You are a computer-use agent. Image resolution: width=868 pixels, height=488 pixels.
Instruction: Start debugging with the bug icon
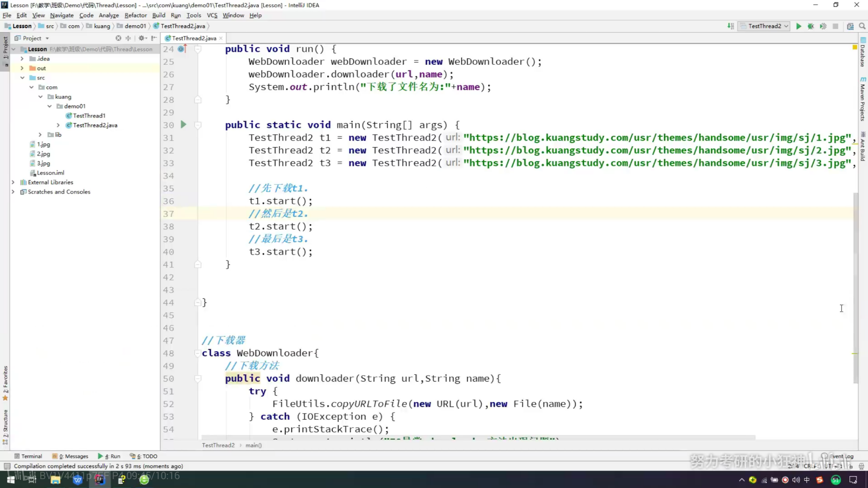pyautogui.click(x=811, y=26)
